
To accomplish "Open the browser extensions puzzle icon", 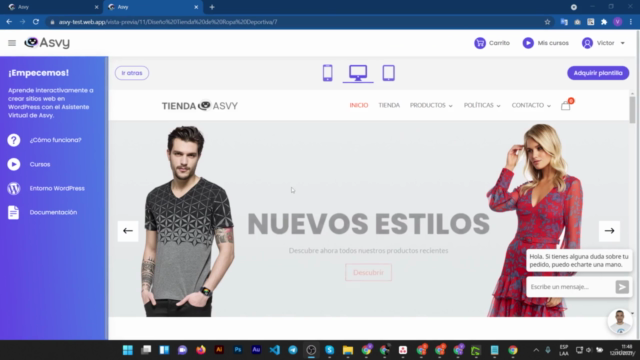I will click(604, 22).
